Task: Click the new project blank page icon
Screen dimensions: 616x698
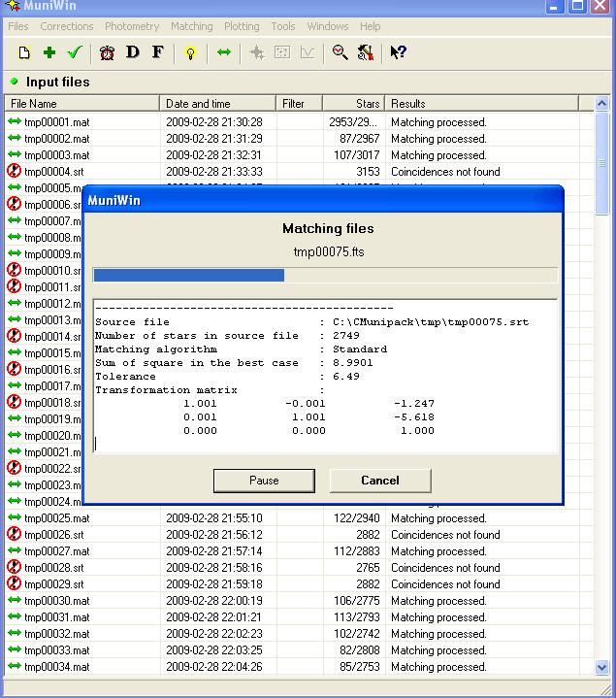Action: click(24, 52)
